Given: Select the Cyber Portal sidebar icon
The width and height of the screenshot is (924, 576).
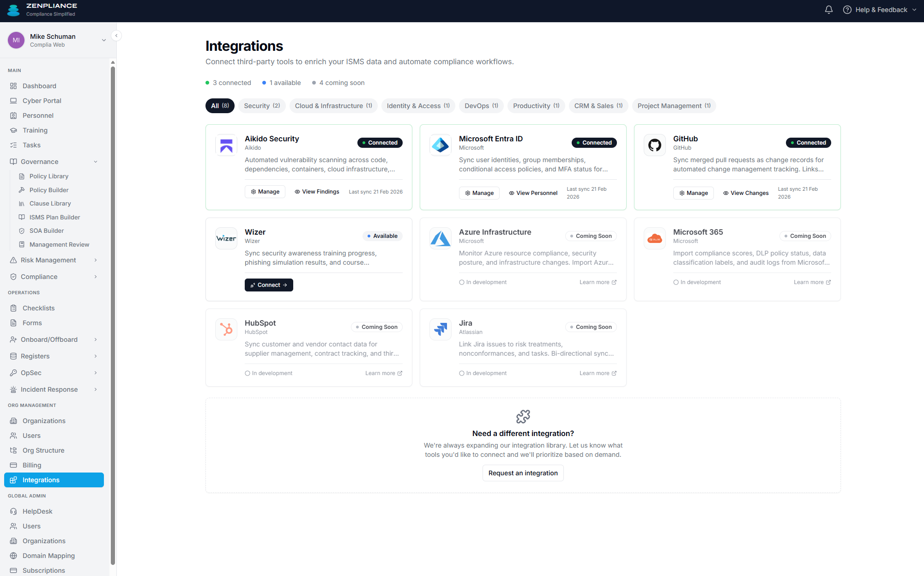Looking at the screenshot, I should pyautogui.click(x=13, y=100).
